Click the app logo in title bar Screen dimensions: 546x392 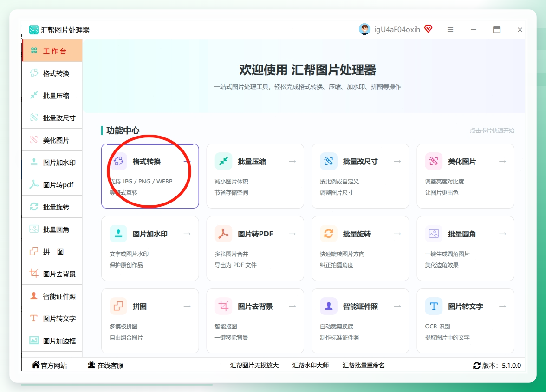34,30
